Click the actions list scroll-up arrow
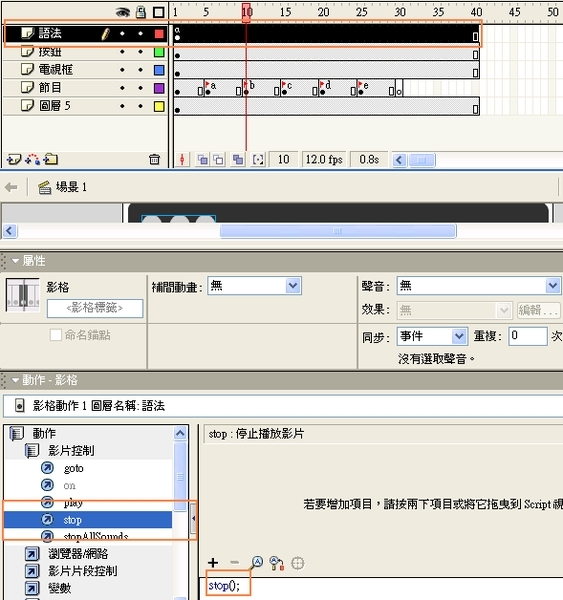This screenshot has width=563, height=600. pyautogui.click(x=180, y=433)
